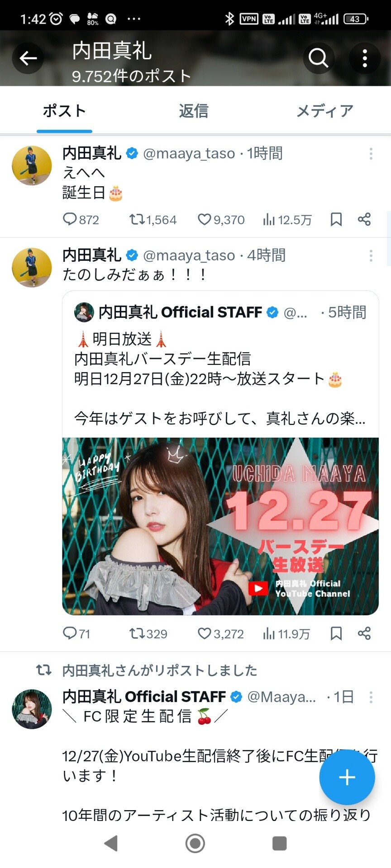Go back using the arrow icon
391x868 pixels.
[28, 58]
